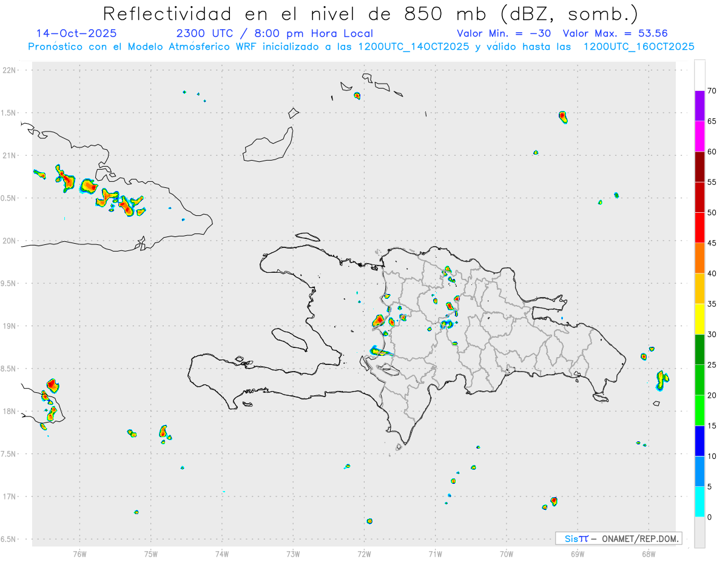Image resolution: width=728 pixels, height=562 pixels.
Task: Click the colorbar value label '55'
Action: [712, 182]
